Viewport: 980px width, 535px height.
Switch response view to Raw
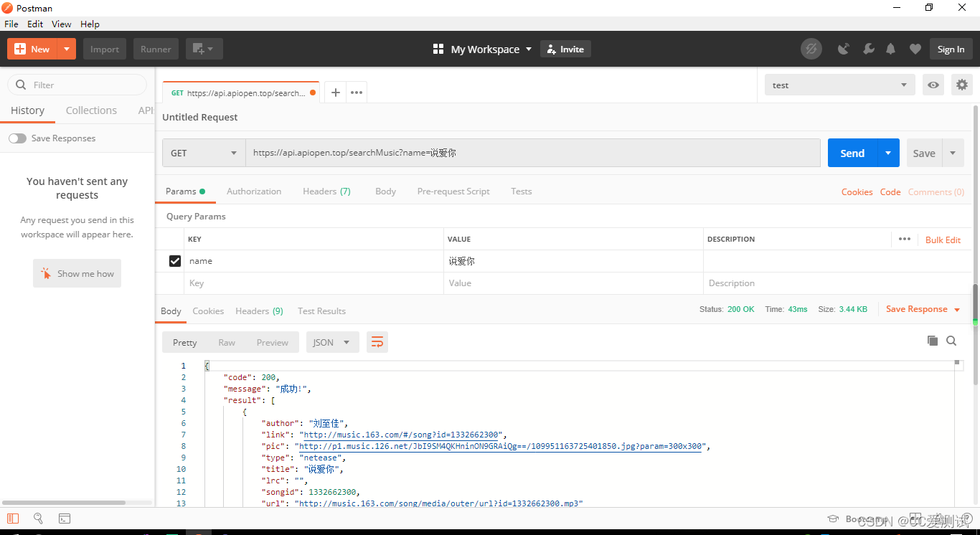tap(227, 342)
